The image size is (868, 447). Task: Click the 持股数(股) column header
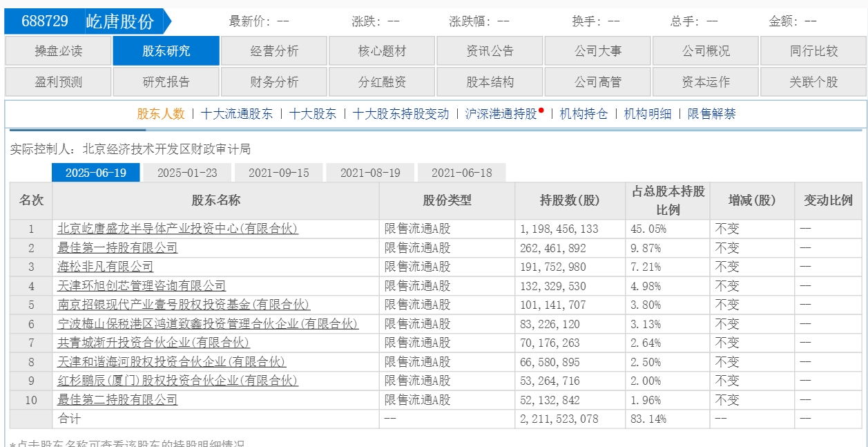[570, 201]
